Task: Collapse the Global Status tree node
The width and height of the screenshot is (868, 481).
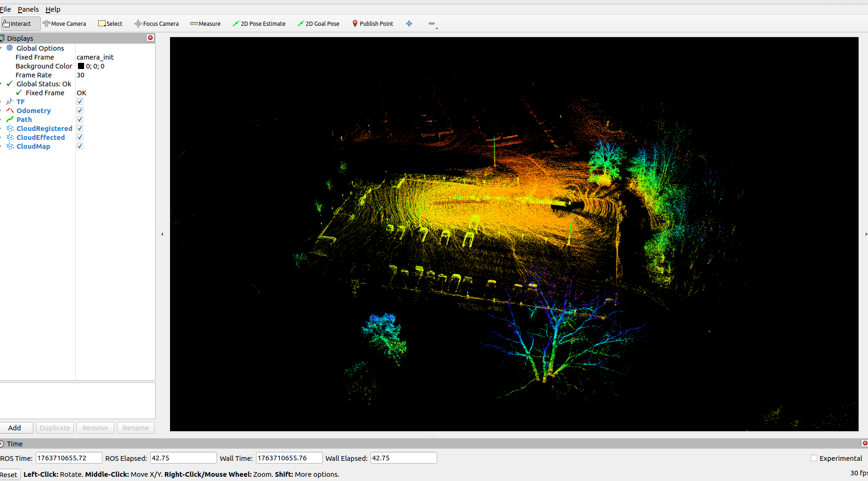Action: [x=1, y=84]
